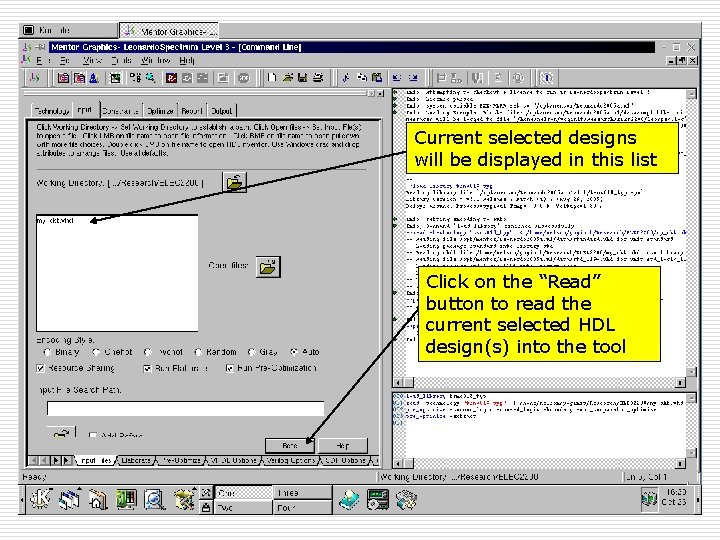Click the Copy toolbar icon

362,78
